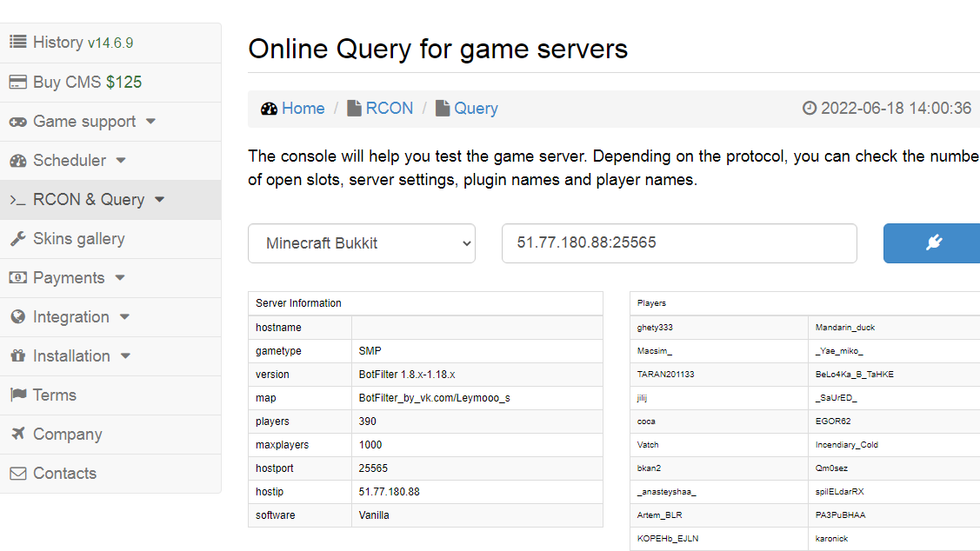Click the envelope icon next to Contacts
980x551 pixels.
point(17,473)
